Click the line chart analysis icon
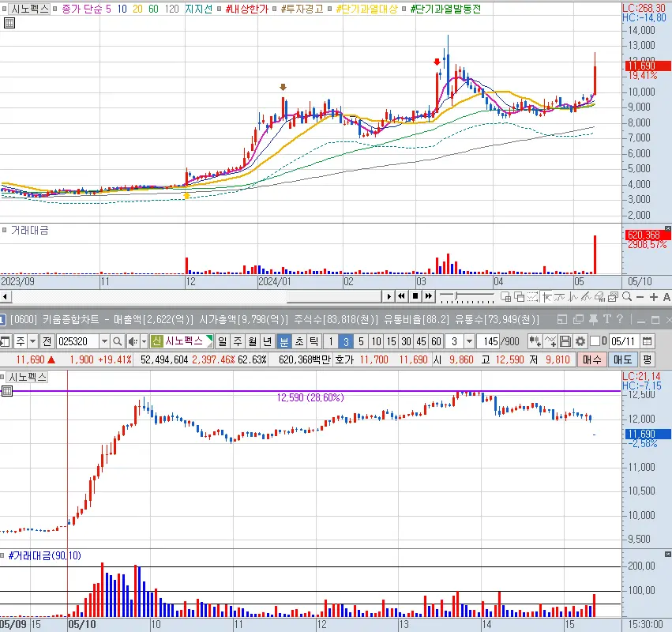Screen dimensions: 672x632 click(573, 297)
